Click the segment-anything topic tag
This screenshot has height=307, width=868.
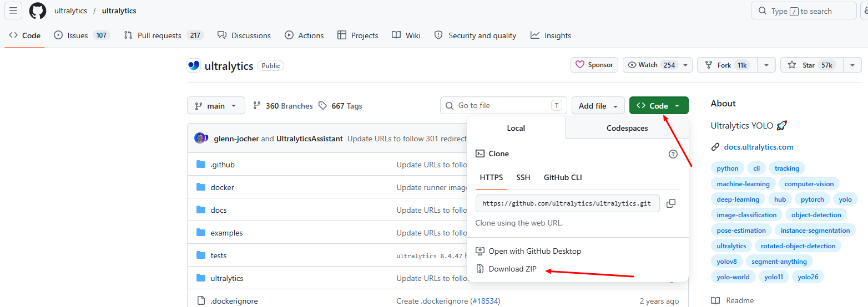[x=779, y=262]
